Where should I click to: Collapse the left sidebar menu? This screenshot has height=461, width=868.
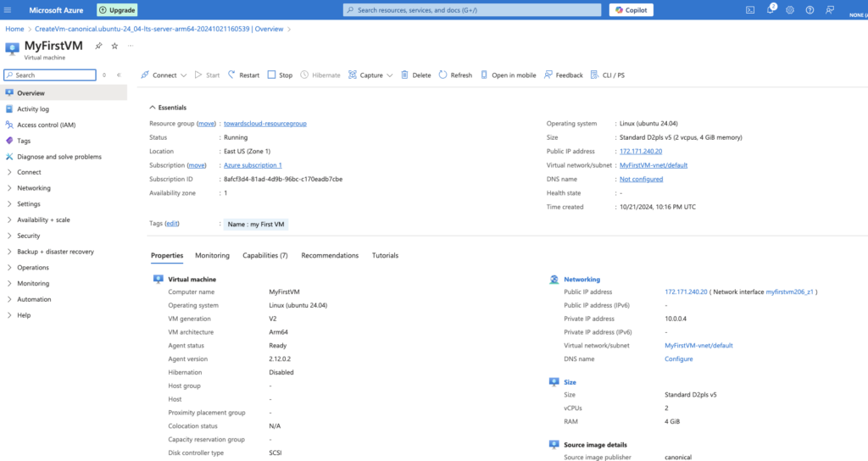(x=119, y=75)
